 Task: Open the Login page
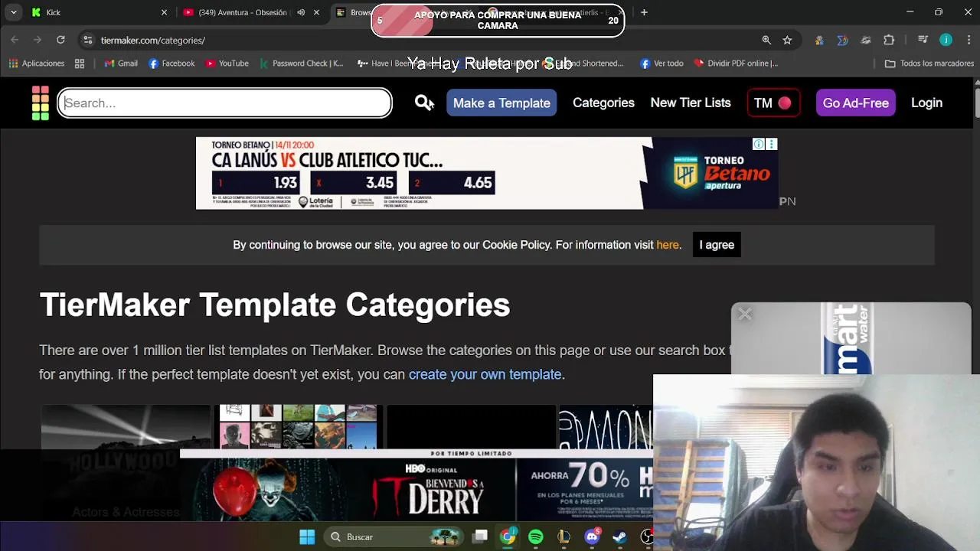[926, 103]
